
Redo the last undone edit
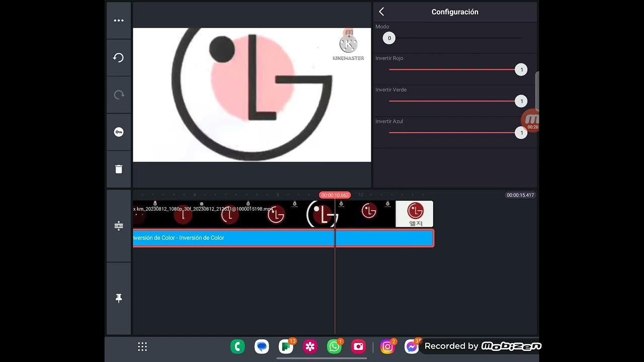point(119,95)
